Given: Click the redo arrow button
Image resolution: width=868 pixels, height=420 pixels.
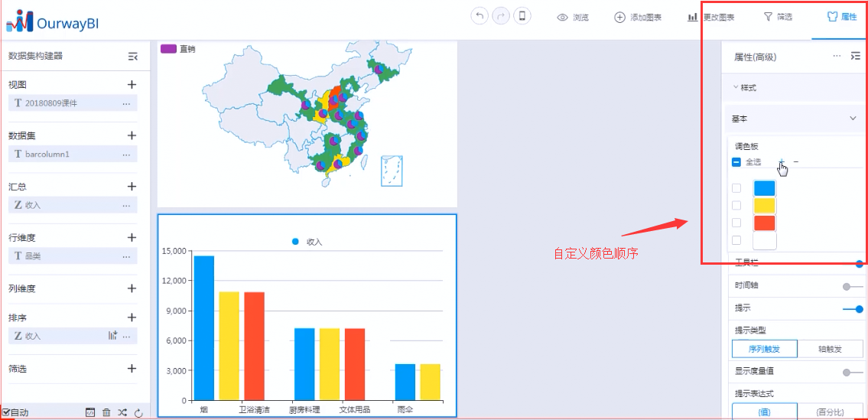Looking at the screenshot, I should (x=501, y=16).
